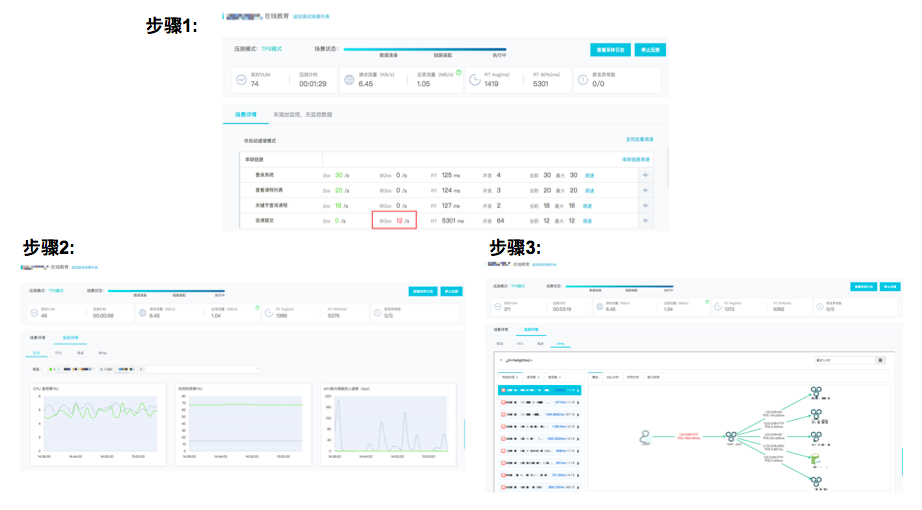The image size is (922, 510).
Task: Expand the highlighted first interface row chevron
Action: 578,390
